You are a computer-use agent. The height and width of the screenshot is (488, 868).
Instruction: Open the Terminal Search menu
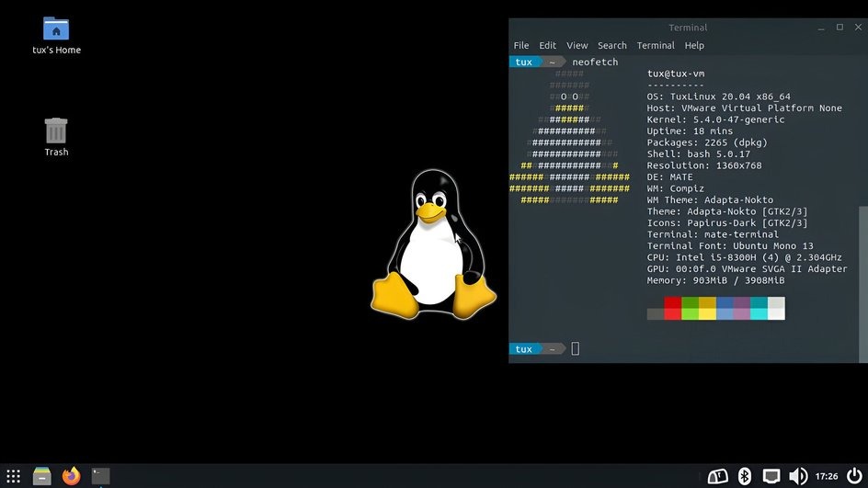[611, 45]
